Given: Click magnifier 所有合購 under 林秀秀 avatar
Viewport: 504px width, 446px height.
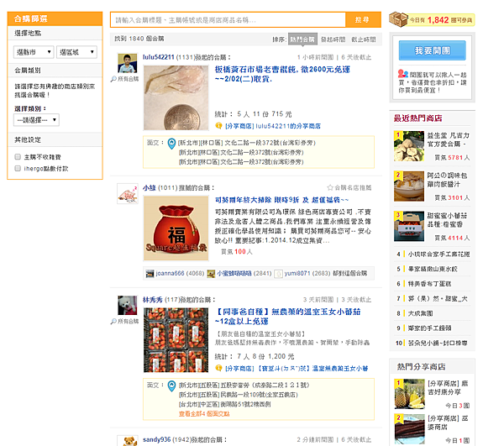Looking at the screenshot, I should 124,321.
